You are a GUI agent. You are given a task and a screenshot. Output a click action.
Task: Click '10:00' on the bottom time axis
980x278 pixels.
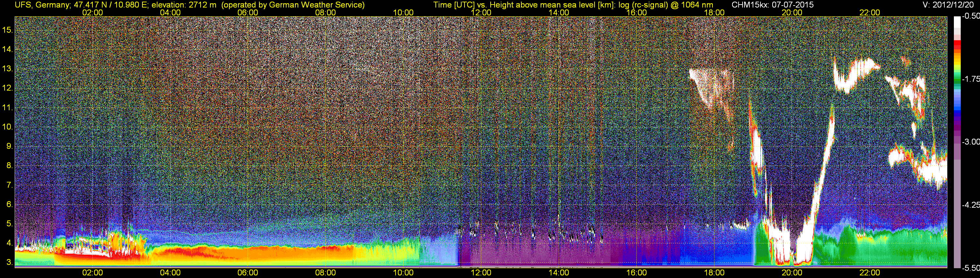[x=403, y=273]
